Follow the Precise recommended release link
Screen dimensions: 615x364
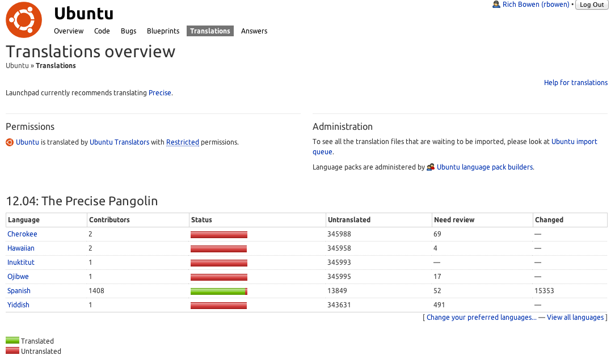159,93
